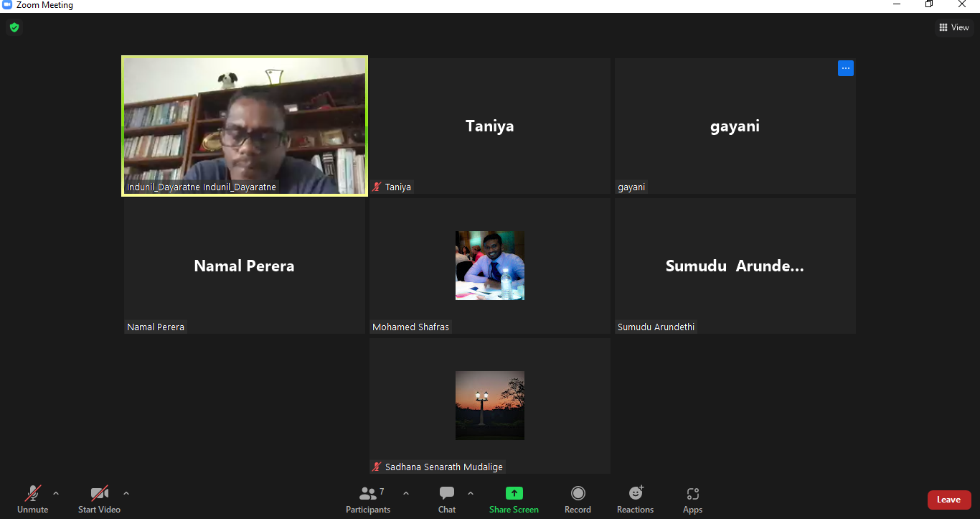This screenshot has width=980, height=519.
Task: Click the Zoom Meeting title bar icon
Action: 7,5
